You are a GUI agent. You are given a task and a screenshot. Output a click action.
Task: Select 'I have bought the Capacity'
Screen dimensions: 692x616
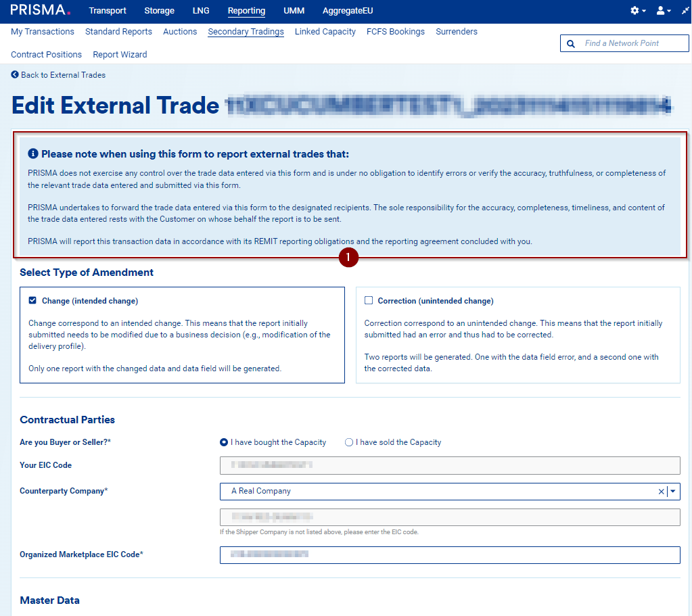point(224,442)
